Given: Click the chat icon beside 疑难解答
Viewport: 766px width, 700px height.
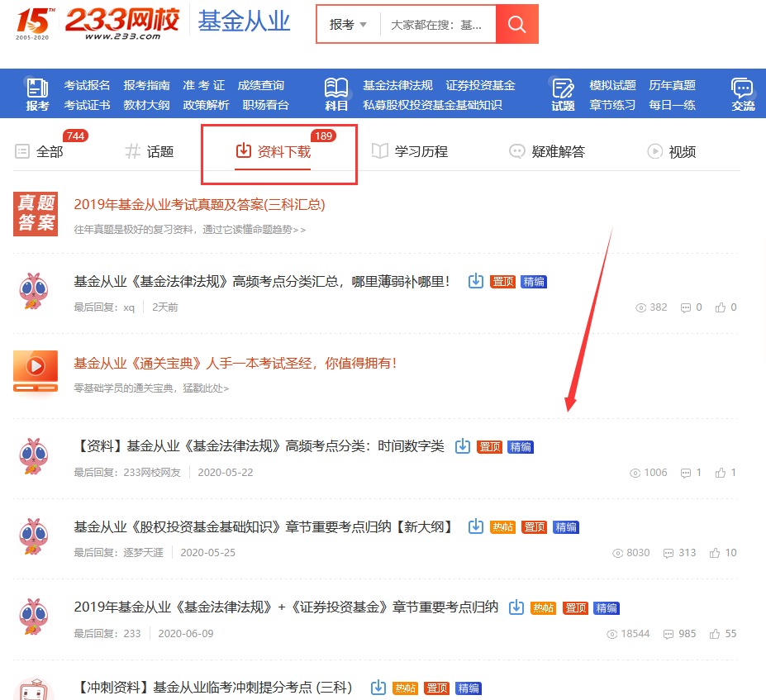Looking at the screenshot, I should [516, 151].
